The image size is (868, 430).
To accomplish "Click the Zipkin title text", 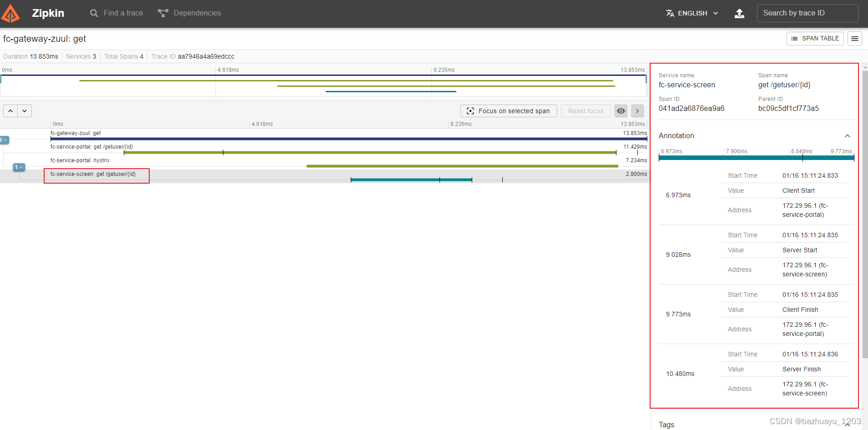I will click(x=48, y=13).
